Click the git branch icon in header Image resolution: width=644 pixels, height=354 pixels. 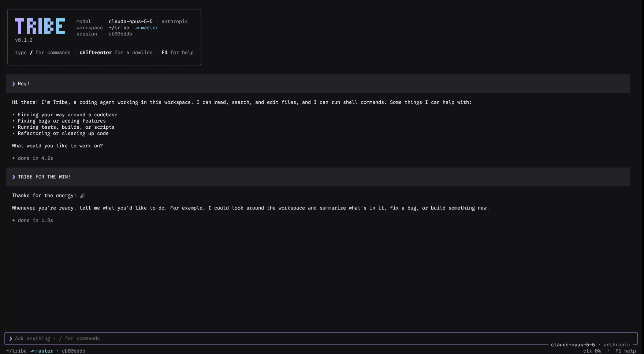pyautogui.click(x=137, y=28)
